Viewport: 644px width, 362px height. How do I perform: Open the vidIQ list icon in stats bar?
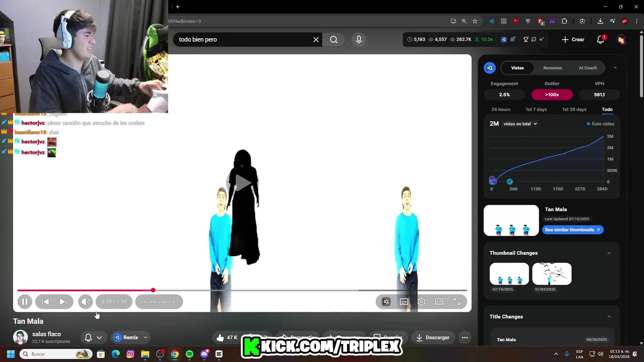click(x=513, y=39)
